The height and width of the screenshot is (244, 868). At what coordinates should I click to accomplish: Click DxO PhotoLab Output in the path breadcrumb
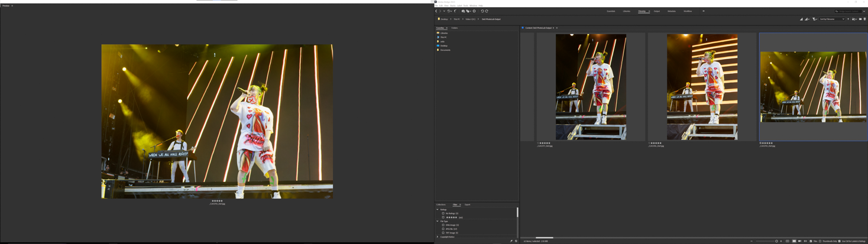(x=491, y=19)
